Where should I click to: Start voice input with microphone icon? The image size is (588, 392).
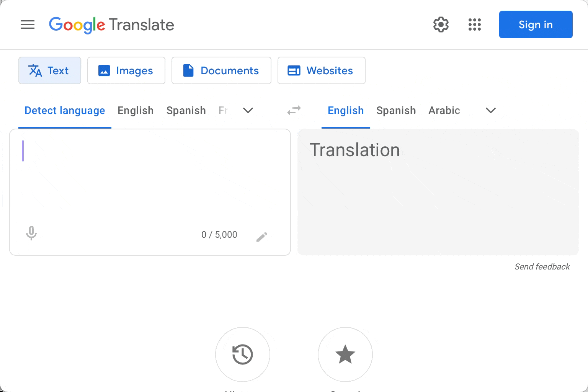tap(31, 233)
